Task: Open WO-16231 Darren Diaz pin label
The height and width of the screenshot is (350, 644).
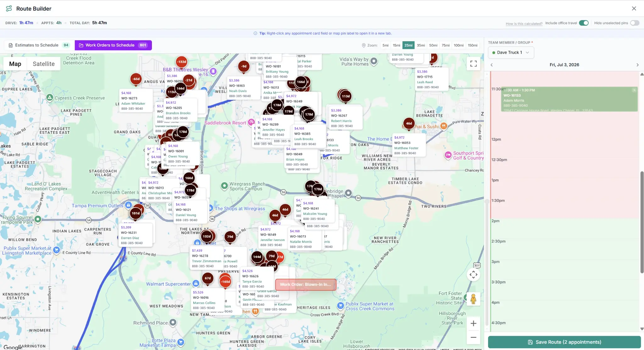Action: [136, 235]
